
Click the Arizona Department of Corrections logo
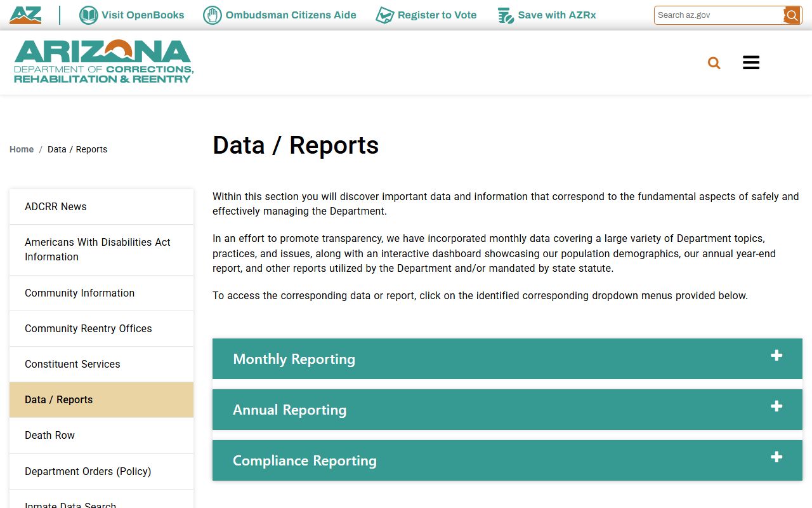point(103,62)
